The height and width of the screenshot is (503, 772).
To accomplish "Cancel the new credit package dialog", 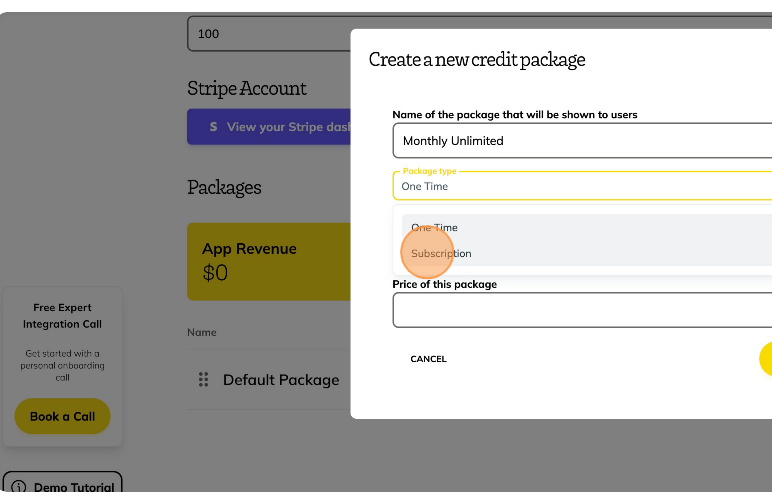I will coord(428,359).
